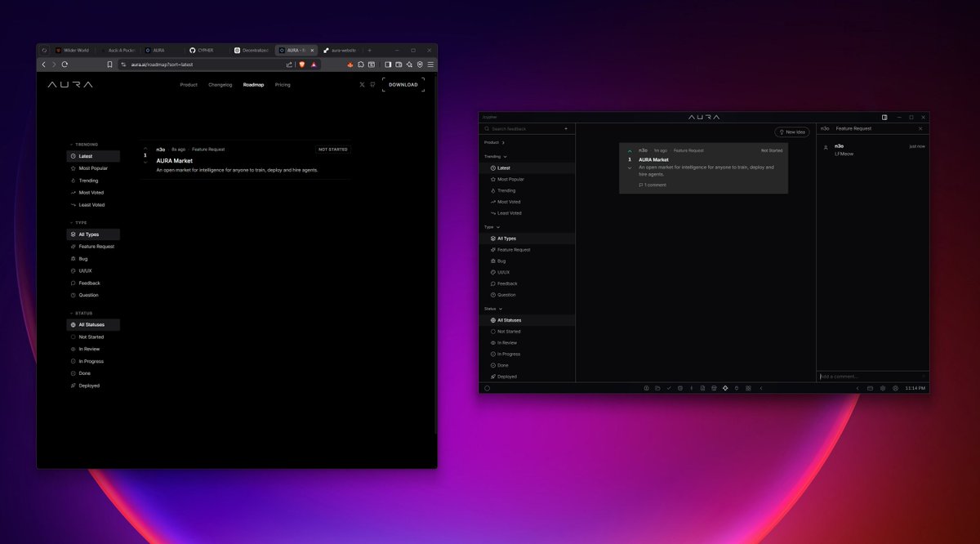
Task: Collapse the Status section in the app sidebar
Action: pos(494,309)
